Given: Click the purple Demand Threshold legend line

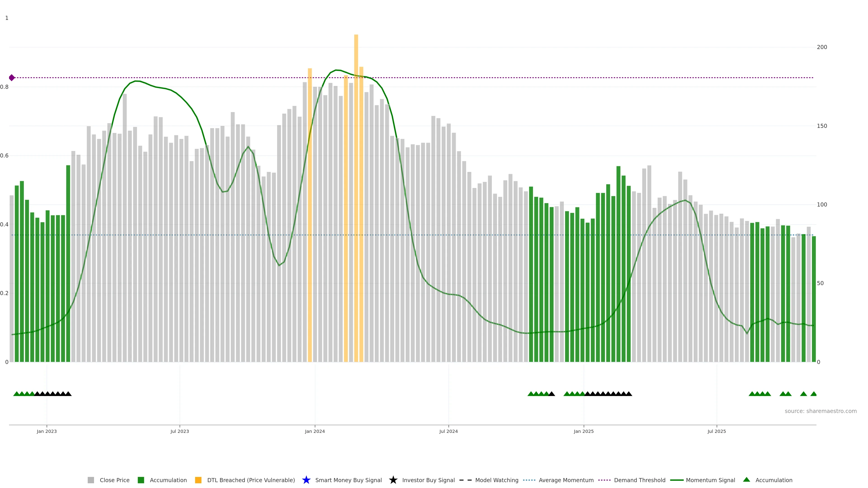Looking at the screenshot, I should 604,480.
